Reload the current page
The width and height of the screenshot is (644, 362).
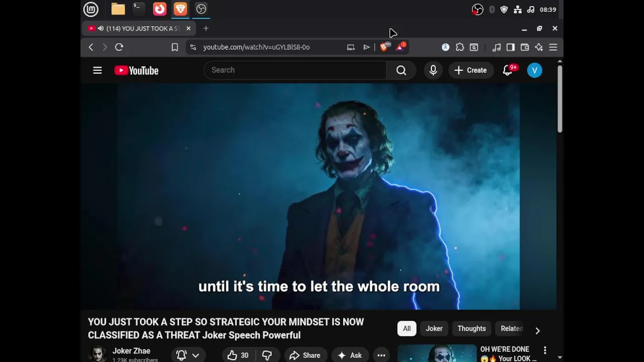119,47
